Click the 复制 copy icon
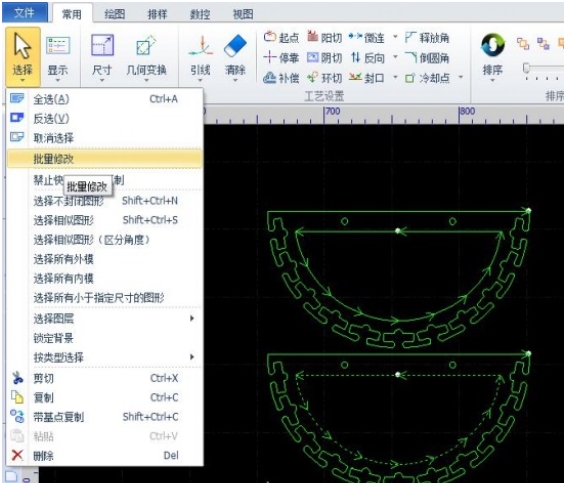Image resolution: width=565 pixels, height=483 pixels. point(17,397)
